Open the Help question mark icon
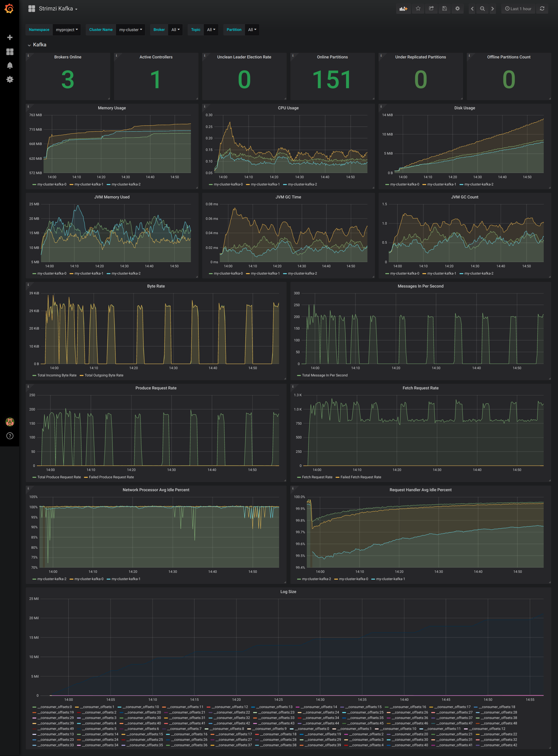The image size is (558, 756). (x=10, y=436)
